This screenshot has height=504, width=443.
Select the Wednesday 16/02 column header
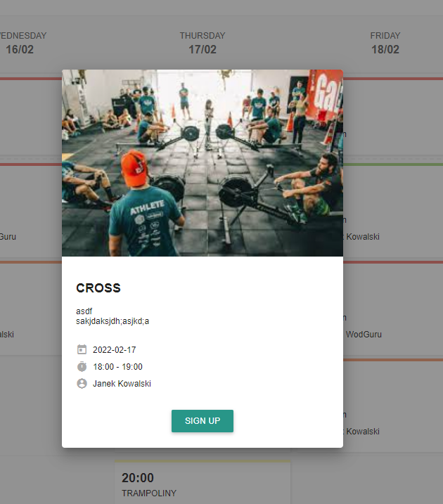coord(23,43)
